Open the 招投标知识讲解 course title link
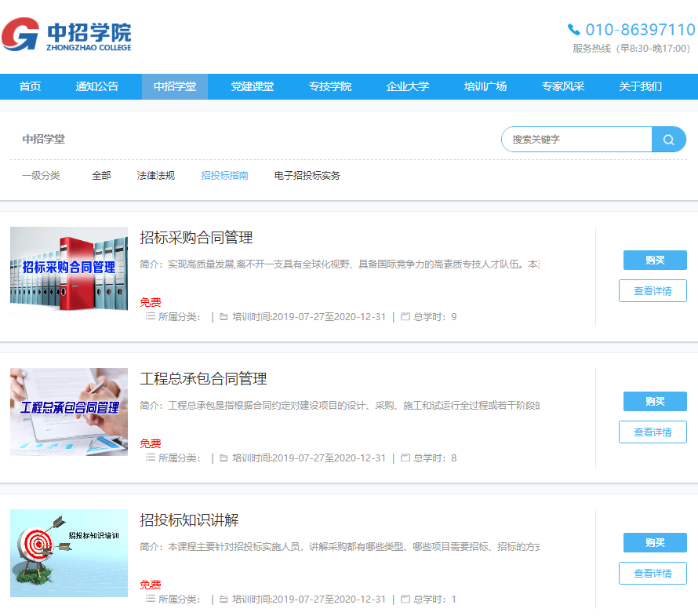This screenshot has height=616, width=698. 189,520
